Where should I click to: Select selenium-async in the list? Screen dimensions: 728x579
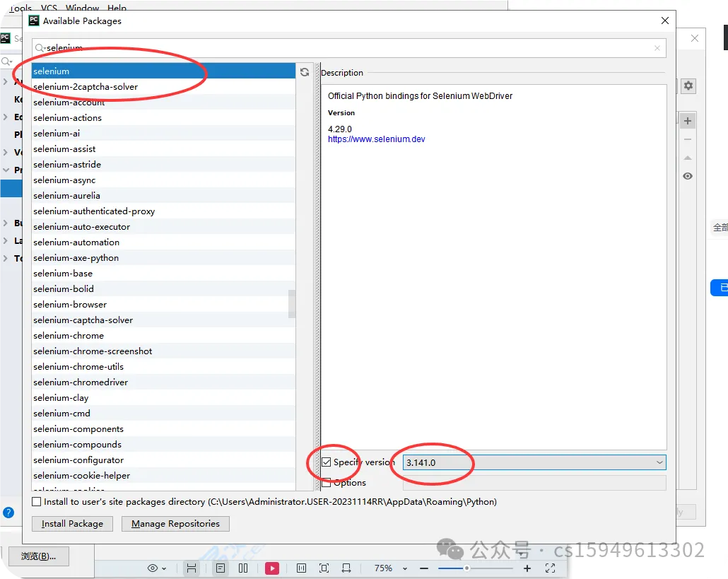coord(163,180)
